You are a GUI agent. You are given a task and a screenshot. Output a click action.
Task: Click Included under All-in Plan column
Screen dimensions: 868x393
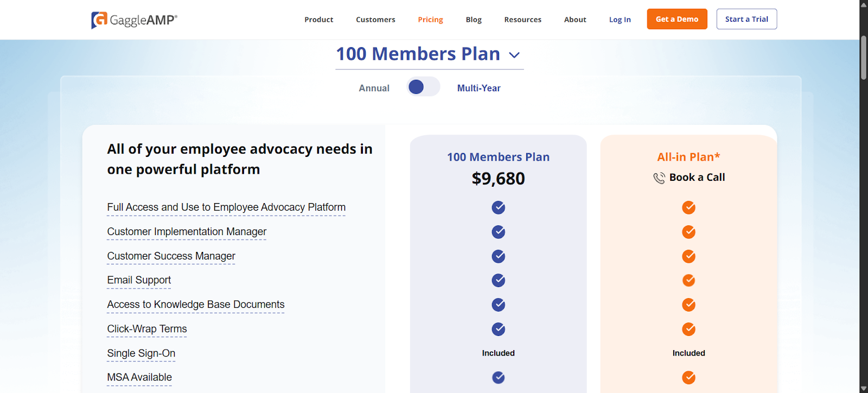tap(689, 353)
